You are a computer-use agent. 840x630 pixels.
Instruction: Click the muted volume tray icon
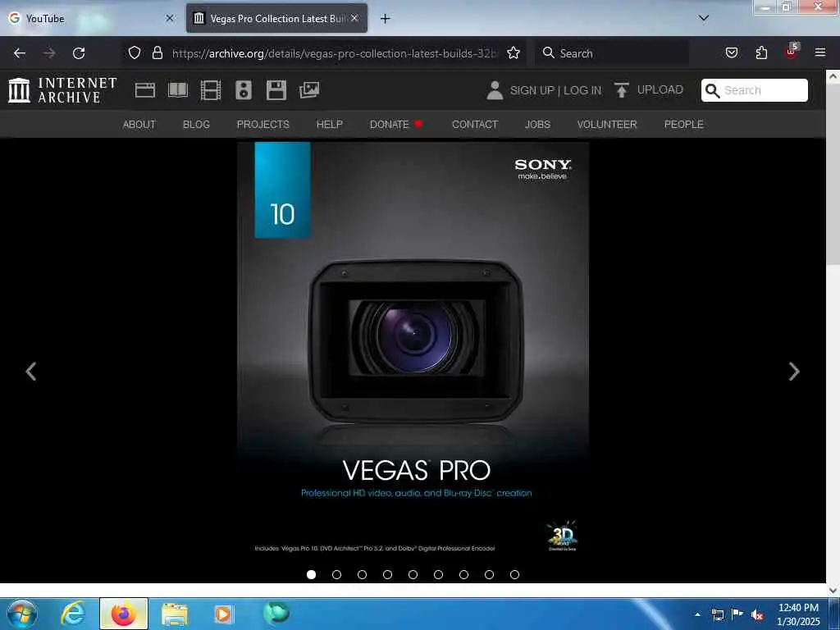(x=757, y=615)
